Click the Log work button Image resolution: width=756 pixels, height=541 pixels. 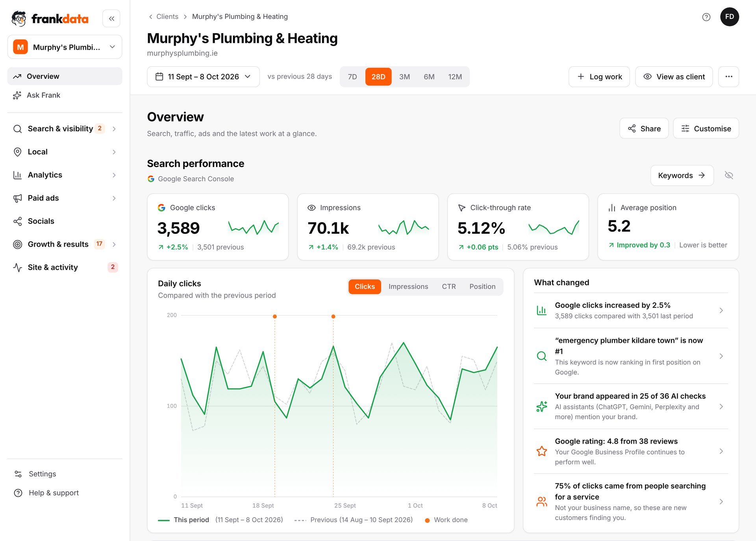pyautogui.click(x=599, y=76)
